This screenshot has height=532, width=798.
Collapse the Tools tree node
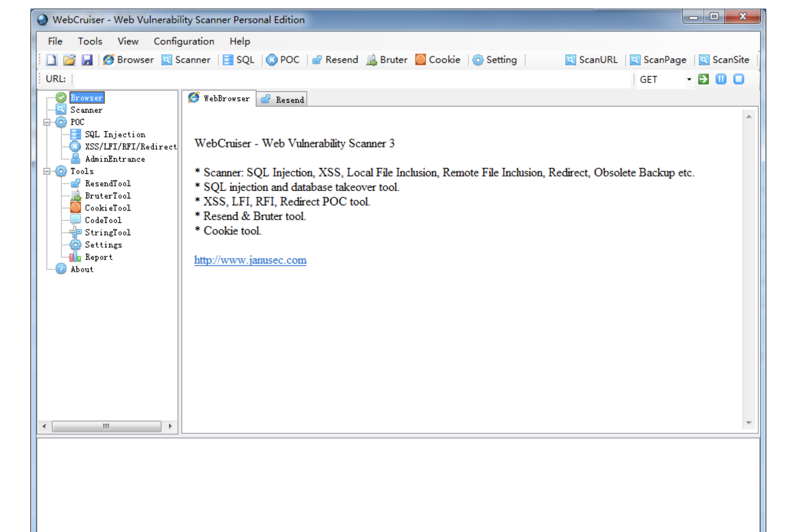point(47,171)
